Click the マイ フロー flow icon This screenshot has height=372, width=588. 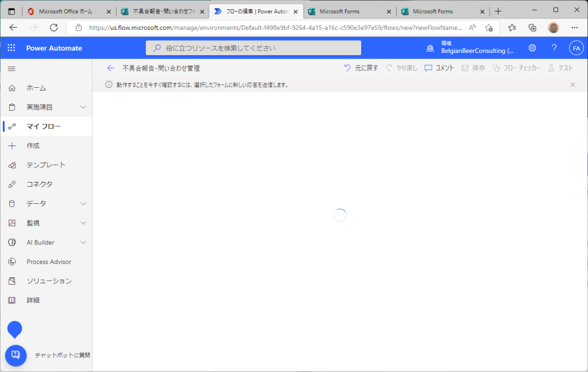(x=12, y=126)
